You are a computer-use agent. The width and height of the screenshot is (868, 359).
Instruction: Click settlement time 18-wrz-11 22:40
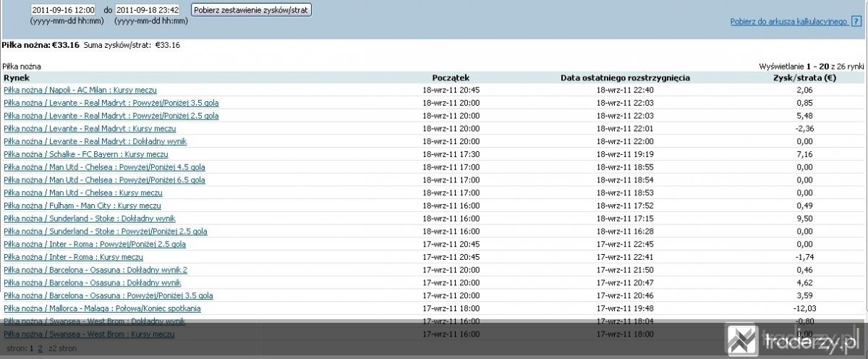tap(625, 90)
